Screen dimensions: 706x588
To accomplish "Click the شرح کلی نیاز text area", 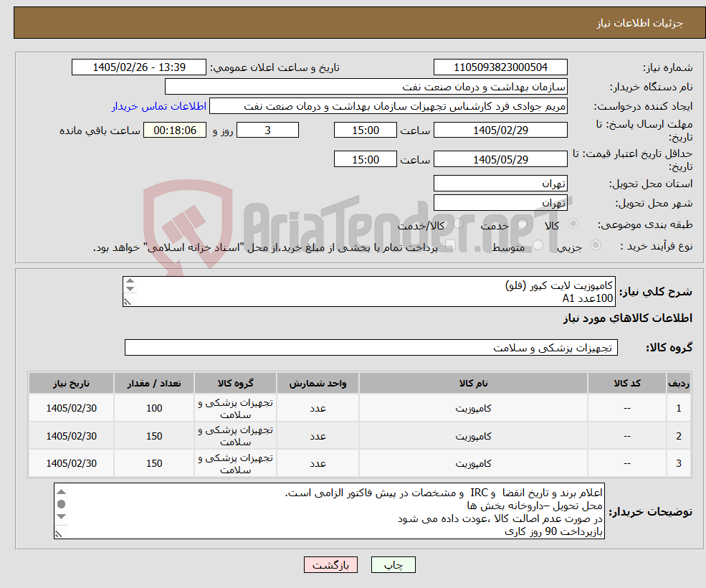I will pyautogui.click(x=368, y=292).
